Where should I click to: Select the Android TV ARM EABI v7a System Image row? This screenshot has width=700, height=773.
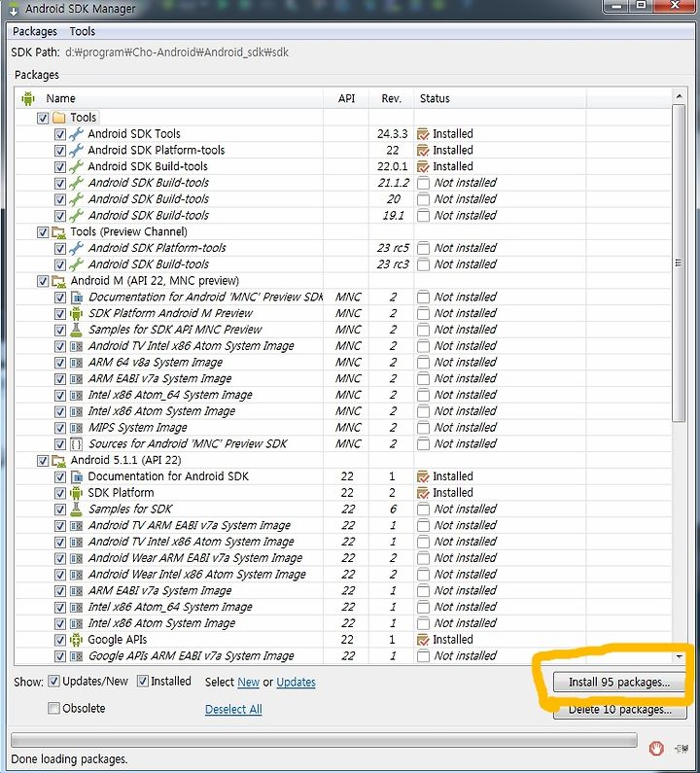coord(342,526)
